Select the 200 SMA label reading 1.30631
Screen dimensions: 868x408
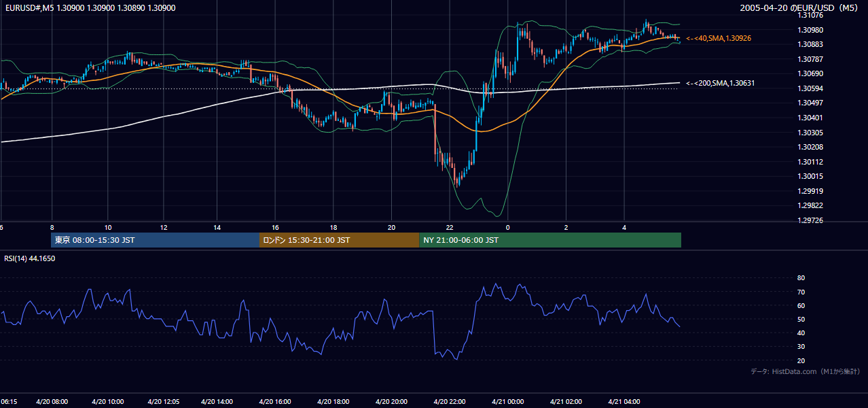point(720,83)
